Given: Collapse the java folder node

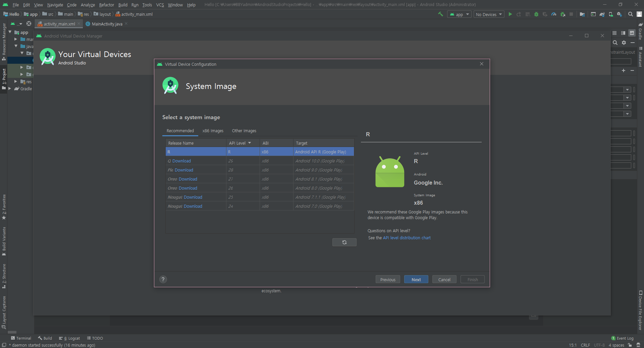Looking at the screenshot, I should pyautogui.click(x=16, y=46).
